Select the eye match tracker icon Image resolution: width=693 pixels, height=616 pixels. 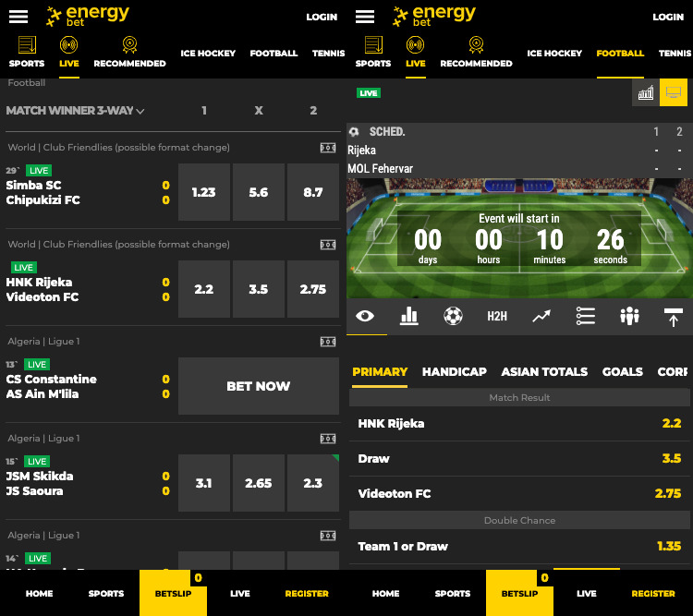(x=365, y=316)
